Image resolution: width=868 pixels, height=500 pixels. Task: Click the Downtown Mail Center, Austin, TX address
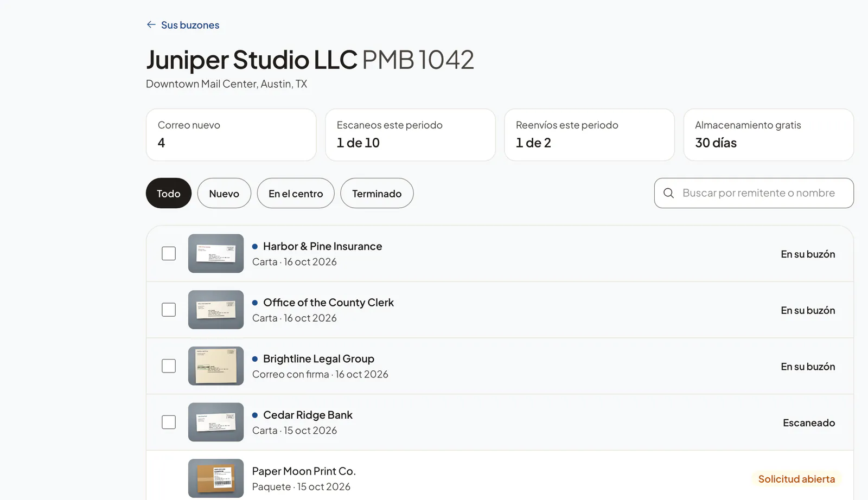tap(226, 84)
